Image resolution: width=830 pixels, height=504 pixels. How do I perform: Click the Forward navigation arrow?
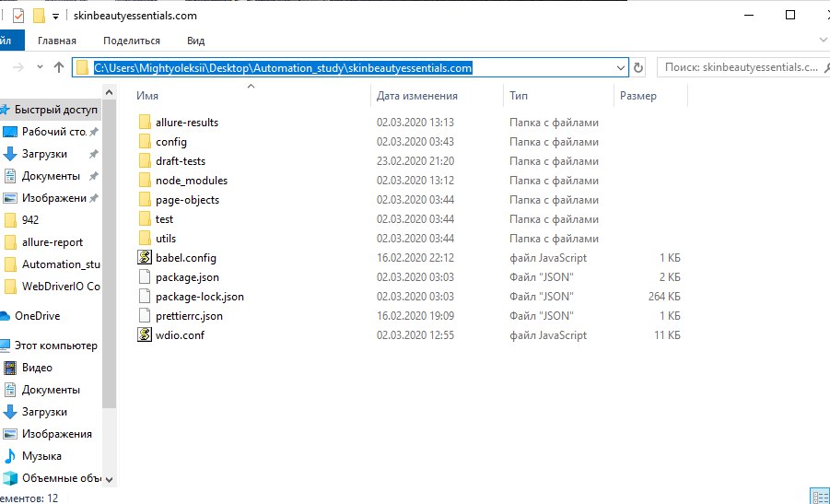(x=18, y=67)
